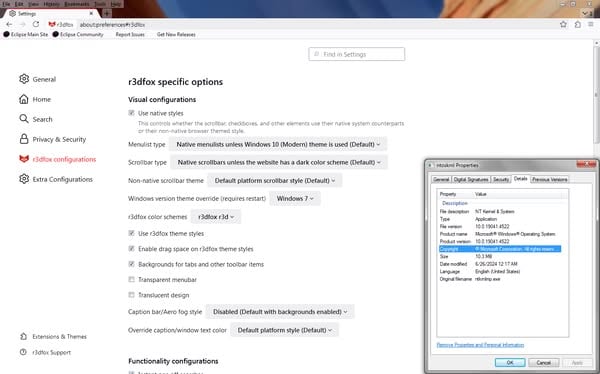Click the r3dfox Support help icon

point(23,352)
